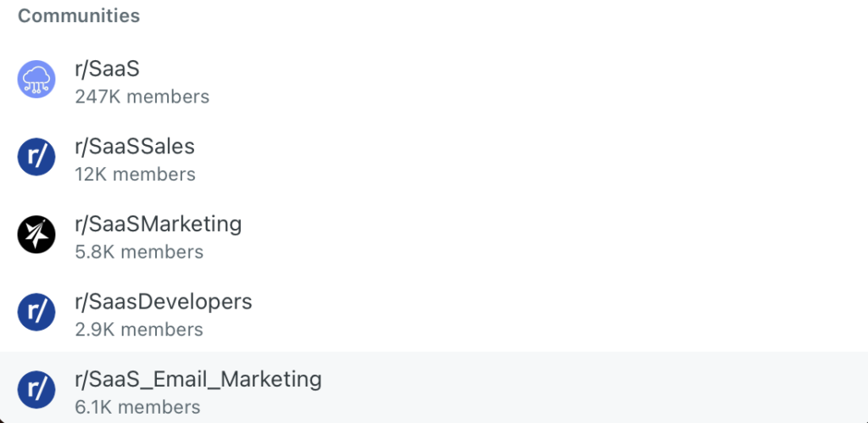Click the r/SaaS cloud community icon
The image size is (868, 423).
click(36, 81)
